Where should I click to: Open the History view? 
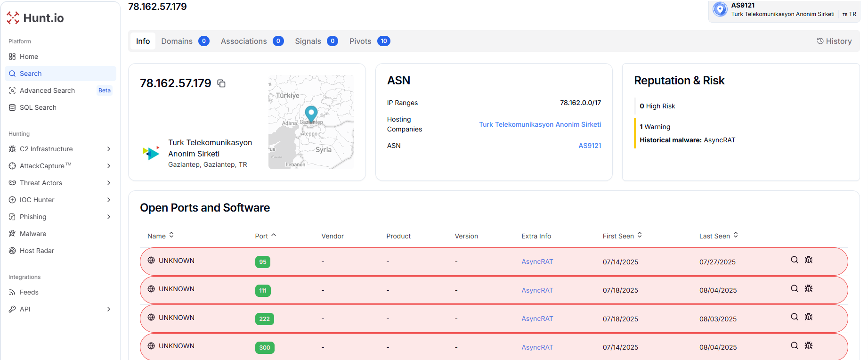[x=834, y=41]
